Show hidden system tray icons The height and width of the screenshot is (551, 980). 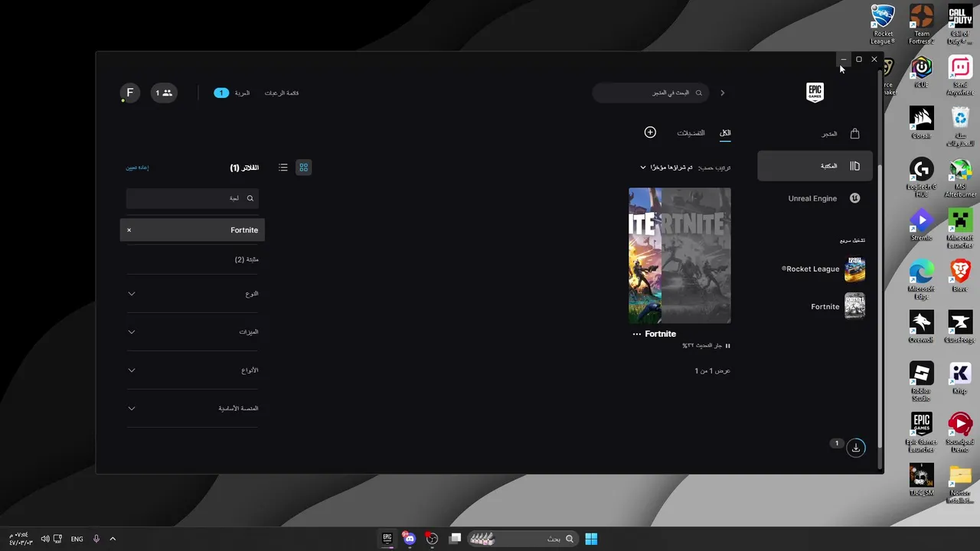(x=113, y=539)
